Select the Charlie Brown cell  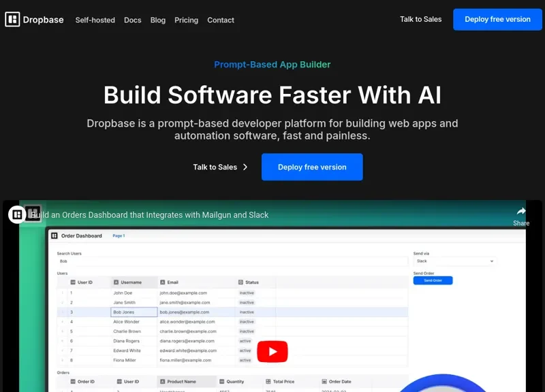(x=134, y=331)
